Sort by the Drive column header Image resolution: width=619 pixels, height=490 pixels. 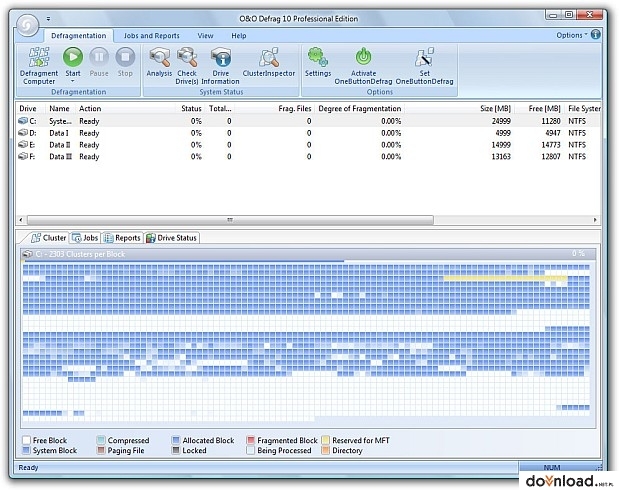point(31,109)
